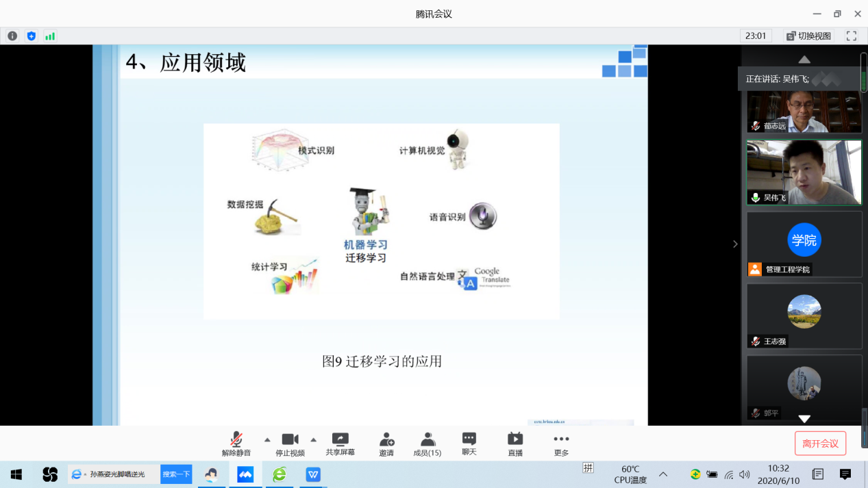Select the 管理工程学院 participant tile
Viewport: 868px width, 488px height.
804,244
